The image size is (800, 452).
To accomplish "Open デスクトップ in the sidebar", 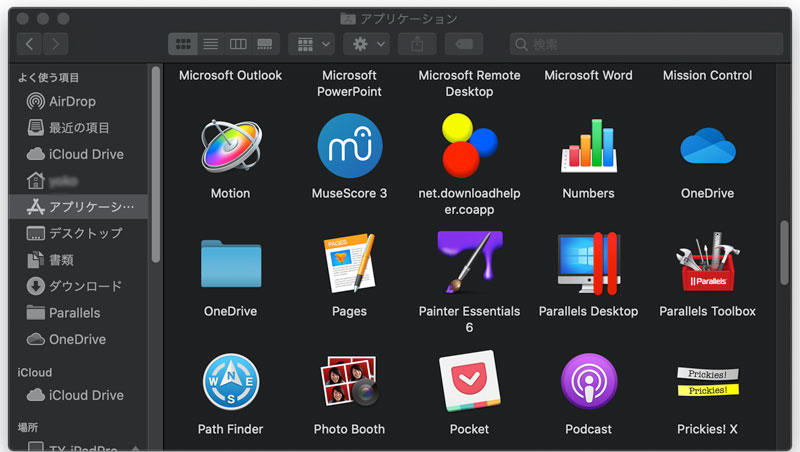I will click(x=79, y=233).
